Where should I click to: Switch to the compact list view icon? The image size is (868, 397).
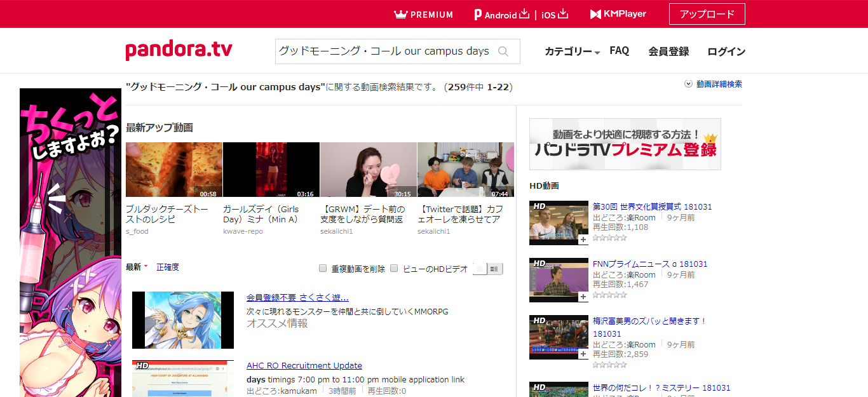pos(480,269)
